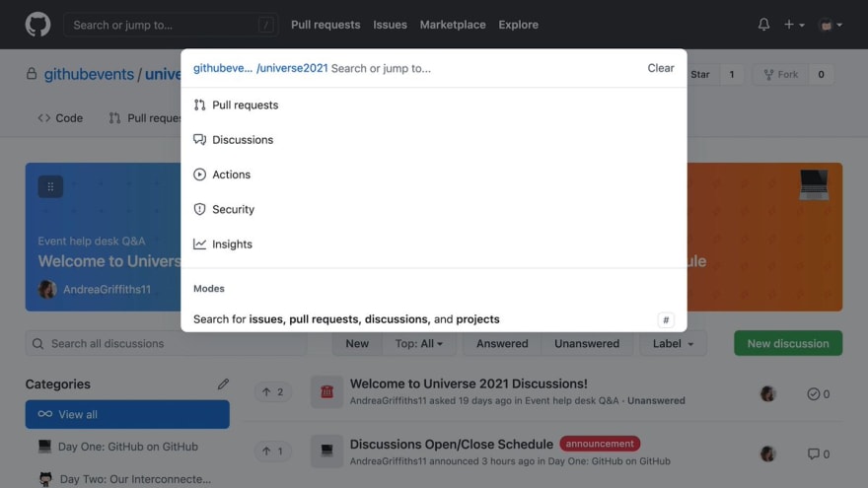Open Marketplace in the top navigation

tap(453, 25)
